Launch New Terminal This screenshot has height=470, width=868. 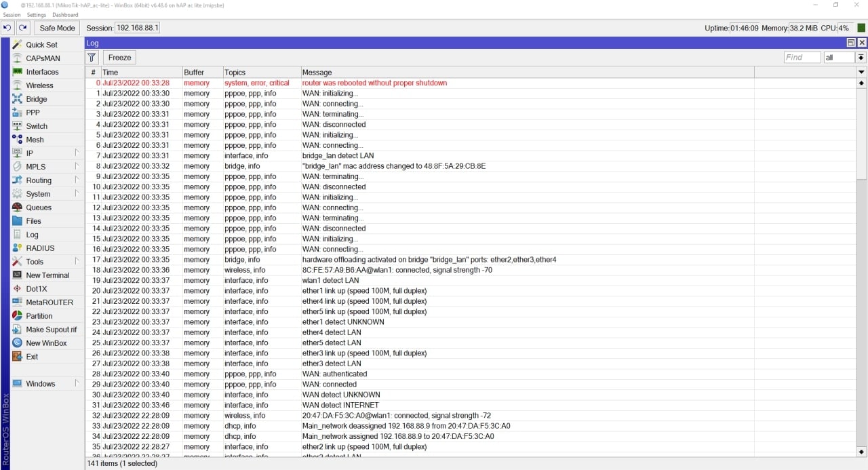click(x=47, y=275)
